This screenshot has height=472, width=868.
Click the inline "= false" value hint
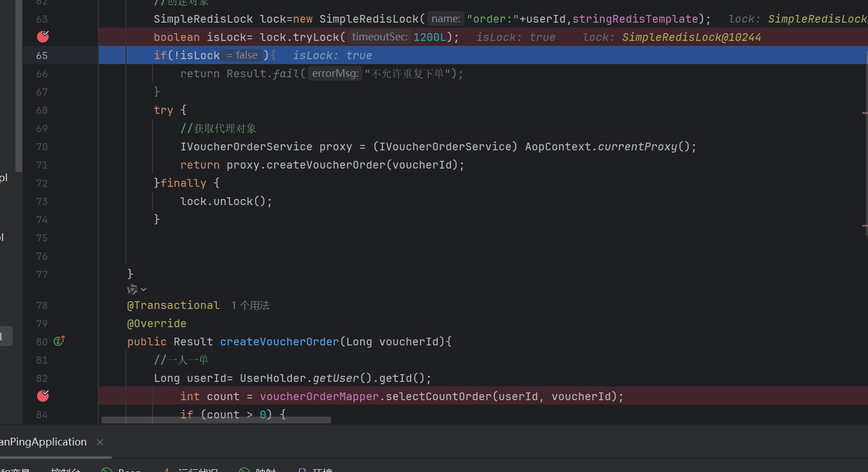[243, 55]
